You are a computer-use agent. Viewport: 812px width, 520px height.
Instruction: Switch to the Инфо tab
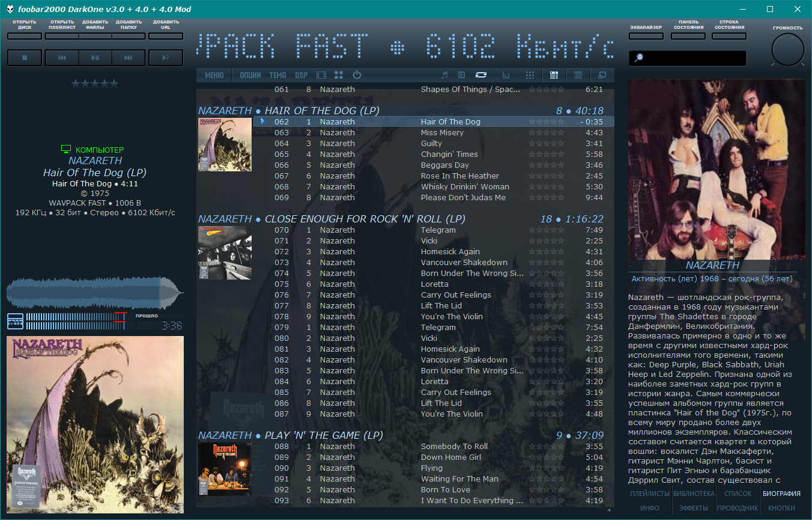(x=650, y=508)
